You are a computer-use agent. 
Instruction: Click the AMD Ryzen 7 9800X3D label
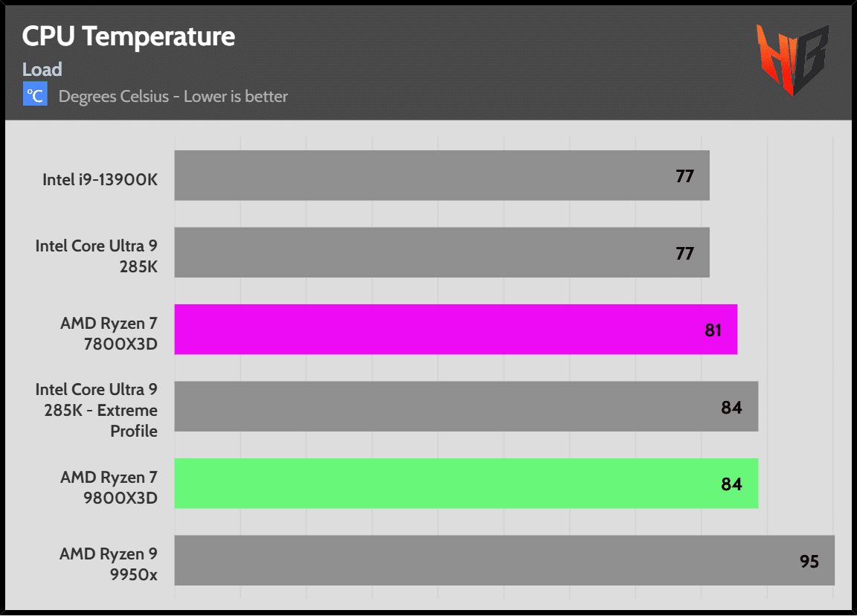109,487
